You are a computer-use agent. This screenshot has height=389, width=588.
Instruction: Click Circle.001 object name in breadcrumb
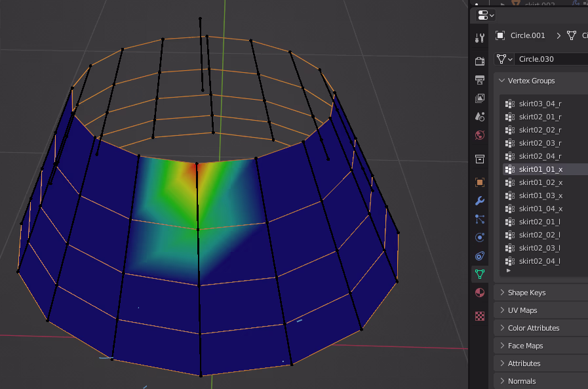528,35
